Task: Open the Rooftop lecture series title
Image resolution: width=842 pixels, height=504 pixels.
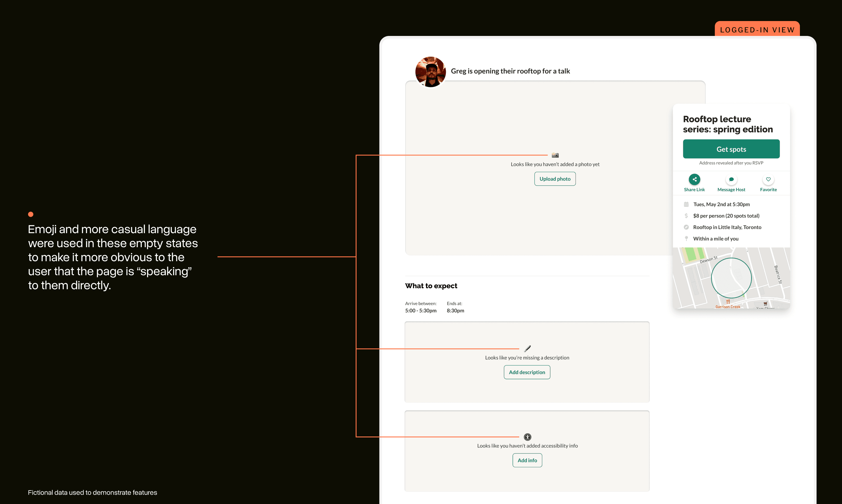Action: pyautogui.click(x=728, y=124)
